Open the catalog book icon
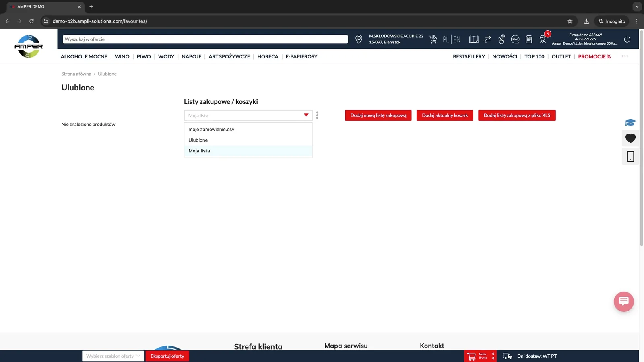The width and height of the screenshot is (644, 362). point(474,39)
